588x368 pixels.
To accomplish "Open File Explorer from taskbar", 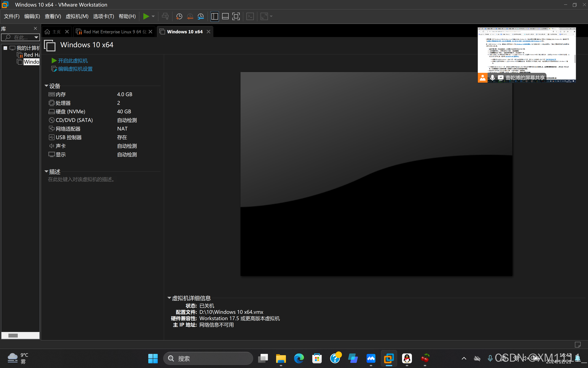I will 281,359.
